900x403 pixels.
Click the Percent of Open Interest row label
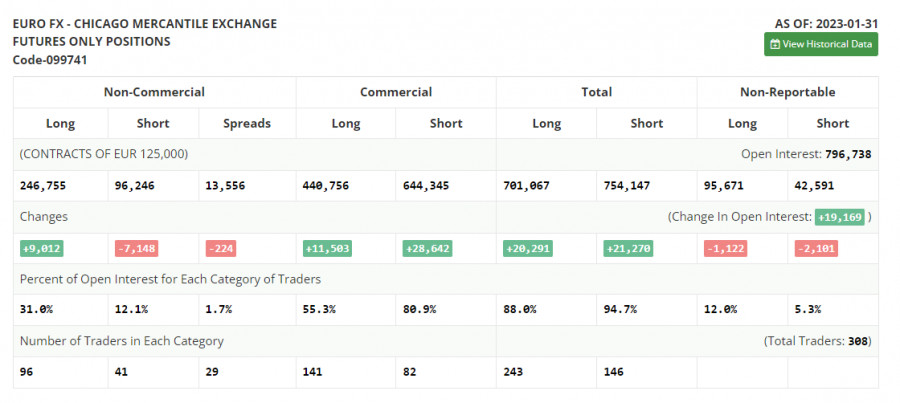pyautogui.click(x=170, y=280)
